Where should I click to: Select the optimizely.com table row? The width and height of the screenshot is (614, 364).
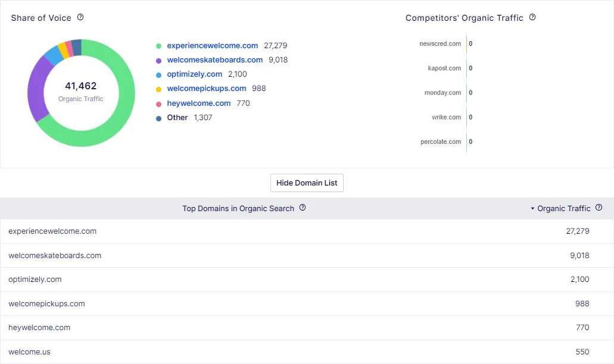(x=307, y=279)
